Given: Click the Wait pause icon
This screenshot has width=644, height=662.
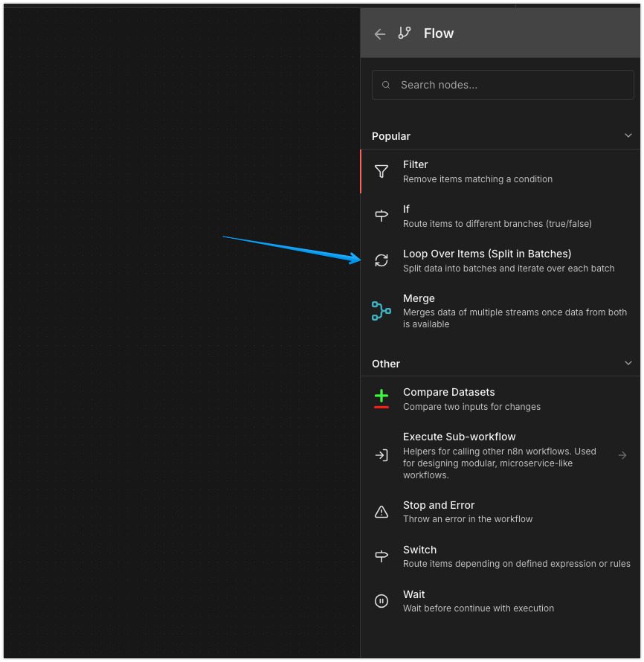Looking at the screenshot, I should (x=381, y=601).
